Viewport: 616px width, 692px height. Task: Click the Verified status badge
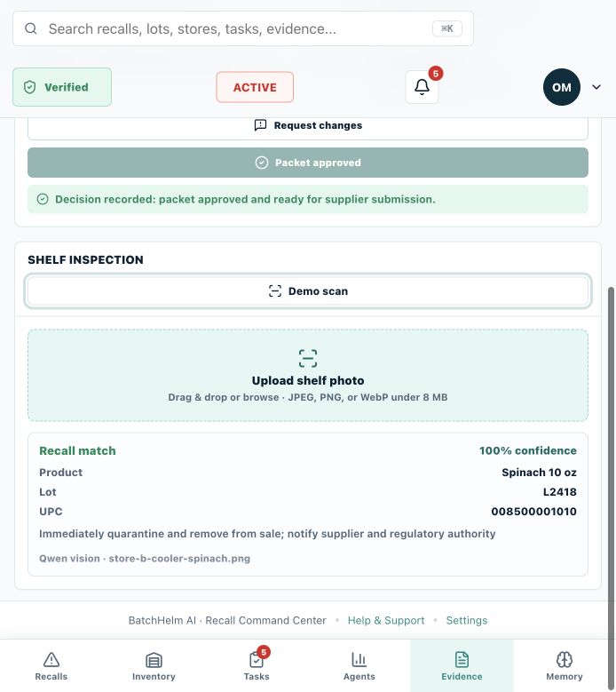point(62,87)
